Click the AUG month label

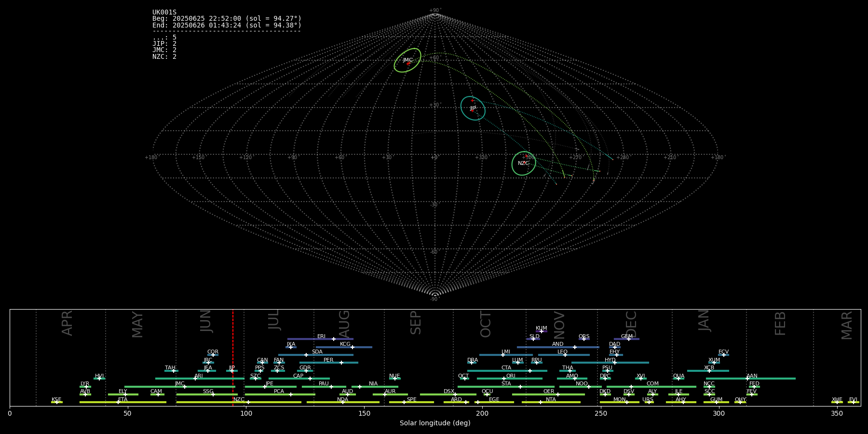click(344, 324)
